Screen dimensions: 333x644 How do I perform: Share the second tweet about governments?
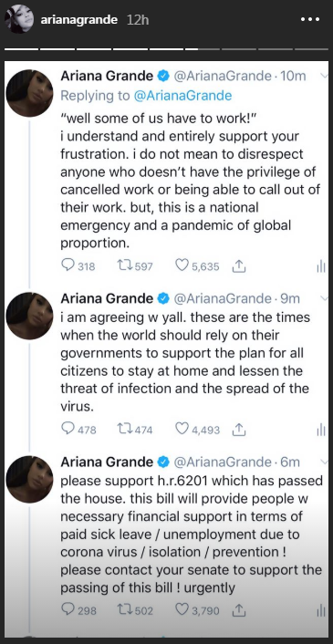pos(238,430)
